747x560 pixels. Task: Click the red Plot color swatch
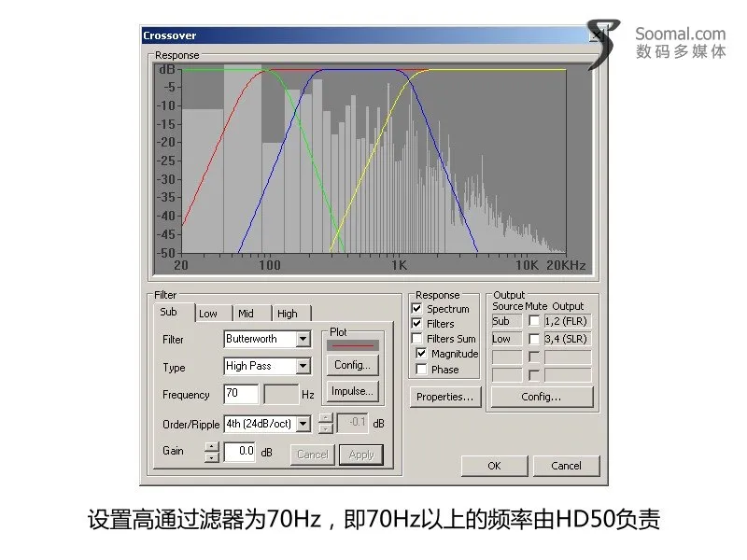pos(353,345)
